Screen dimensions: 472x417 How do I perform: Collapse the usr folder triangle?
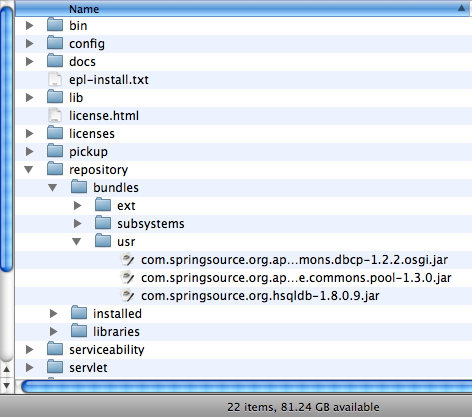click(77, 242)
